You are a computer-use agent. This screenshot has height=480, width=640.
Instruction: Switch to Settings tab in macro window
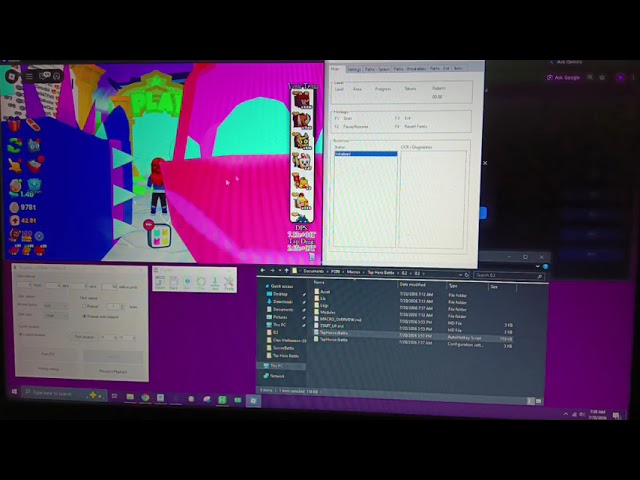(x=354, y=69)
